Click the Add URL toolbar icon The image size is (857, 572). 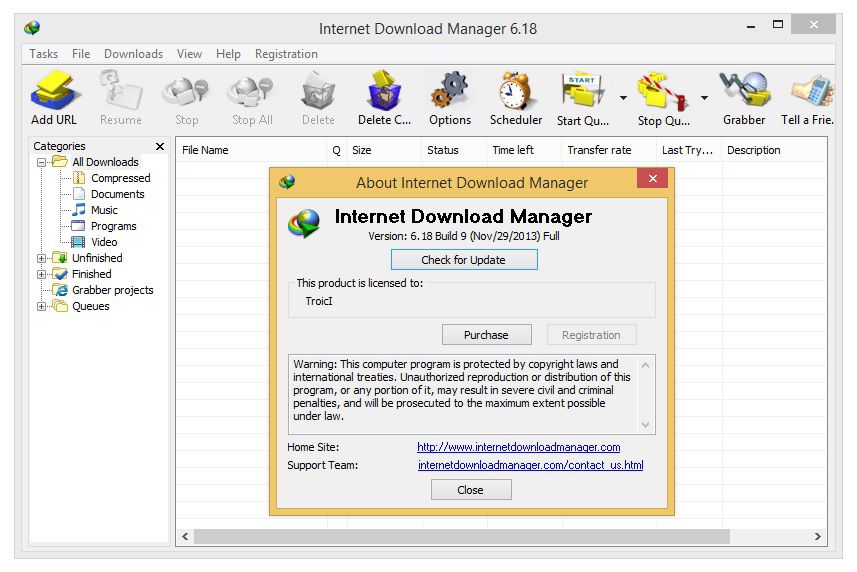pyautogui.click(x=54, y=91)
